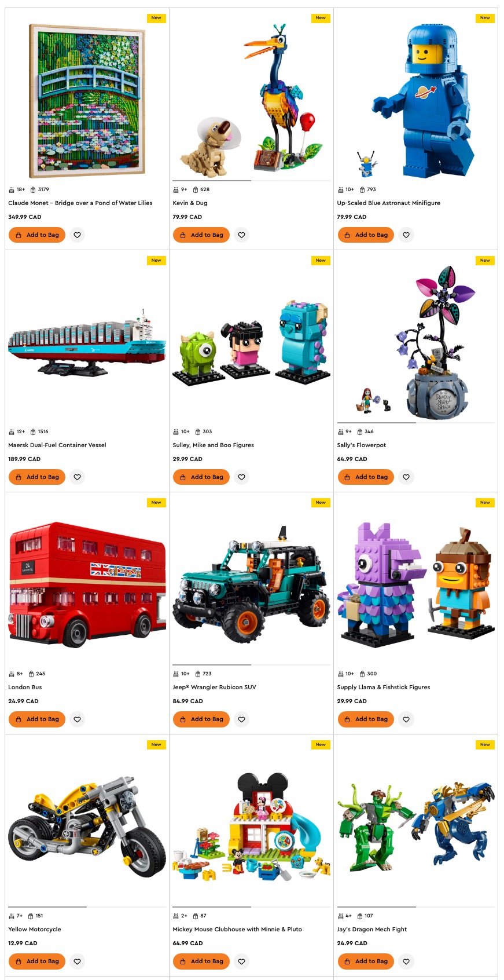Toggle wishlist heart for Kevin & Dug
Screen dimensions: 504x980
(242, 235)
